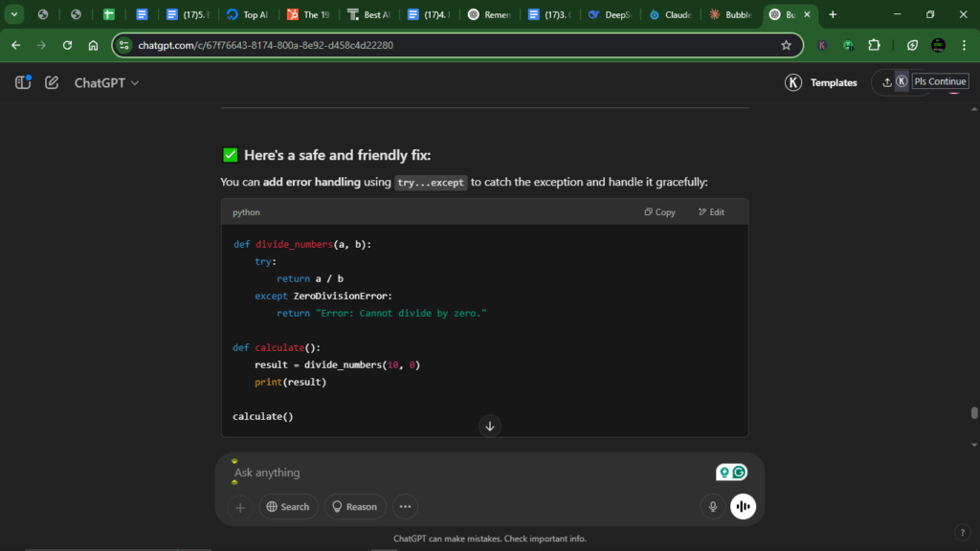Screen dimensions: 980x551
Task: Click the Templates button
Action: click(832, 82)
